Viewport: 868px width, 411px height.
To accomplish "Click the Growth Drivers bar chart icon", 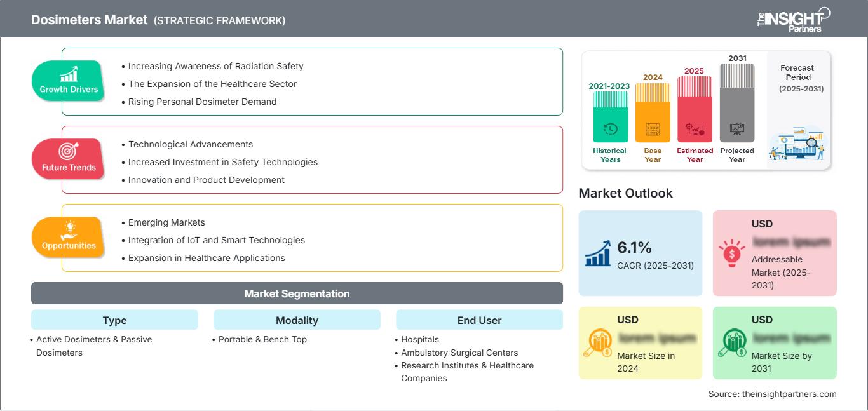I will click(69, 74).
